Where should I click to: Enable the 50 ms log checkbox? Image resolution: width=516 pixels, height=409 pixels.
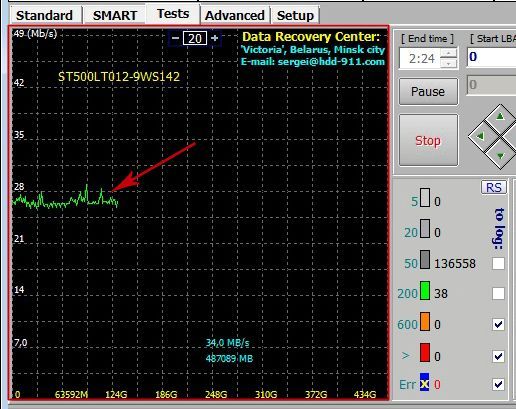498,264
